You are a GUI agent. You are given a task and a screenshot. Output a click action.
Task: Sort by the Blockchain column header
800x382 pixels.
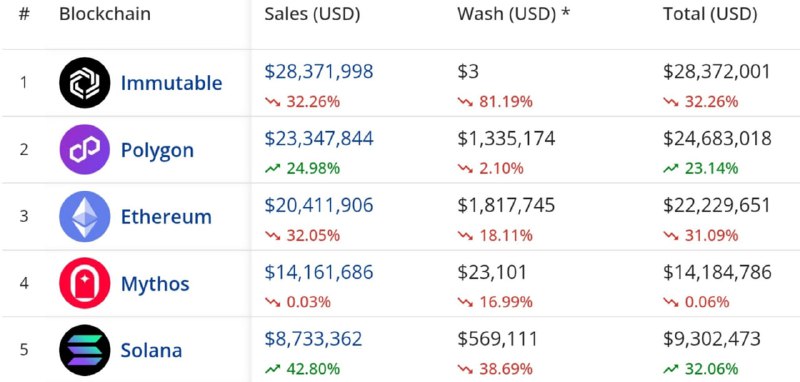[105, 14]
